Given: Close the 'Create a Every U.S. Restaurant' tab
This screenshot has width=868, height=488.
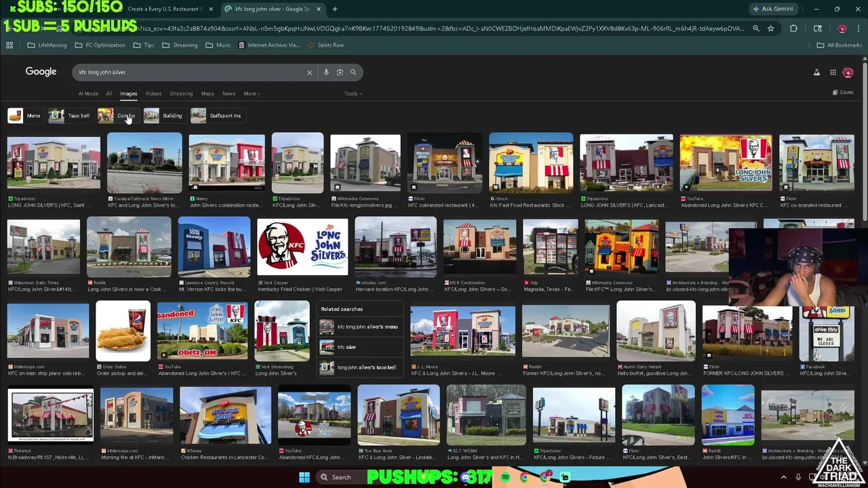Looking at the screenshot, I should pyautogui.click(x=210, y=9).
